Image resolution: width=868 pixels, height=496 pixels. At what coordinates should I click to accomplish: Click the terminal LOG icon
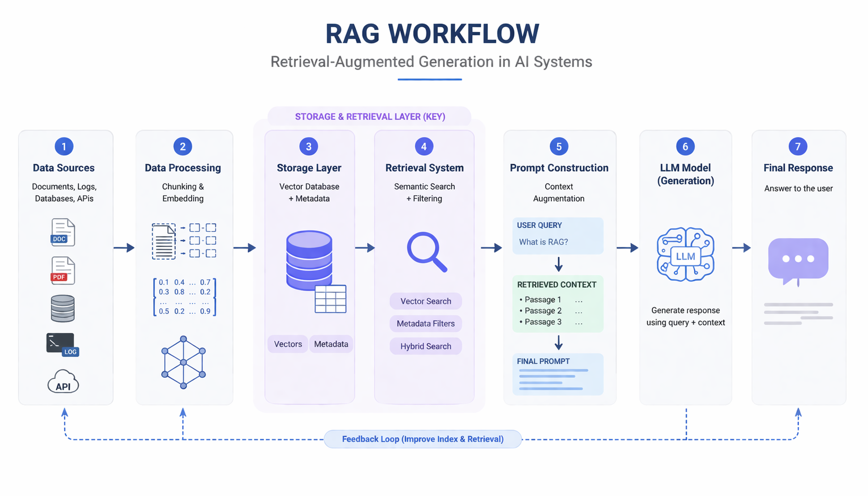(62, 345)
